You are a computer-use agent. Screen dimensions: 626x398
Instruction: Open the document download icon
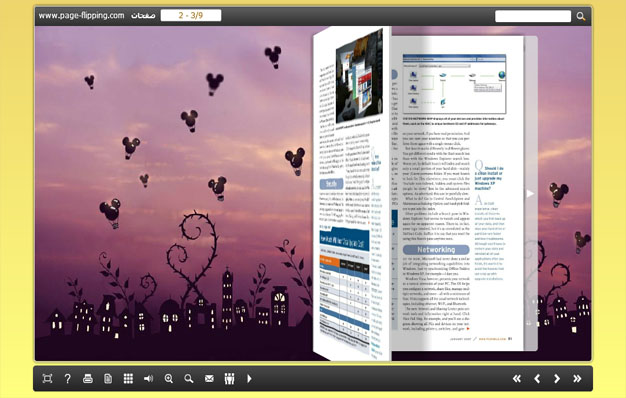coord(108,378)
